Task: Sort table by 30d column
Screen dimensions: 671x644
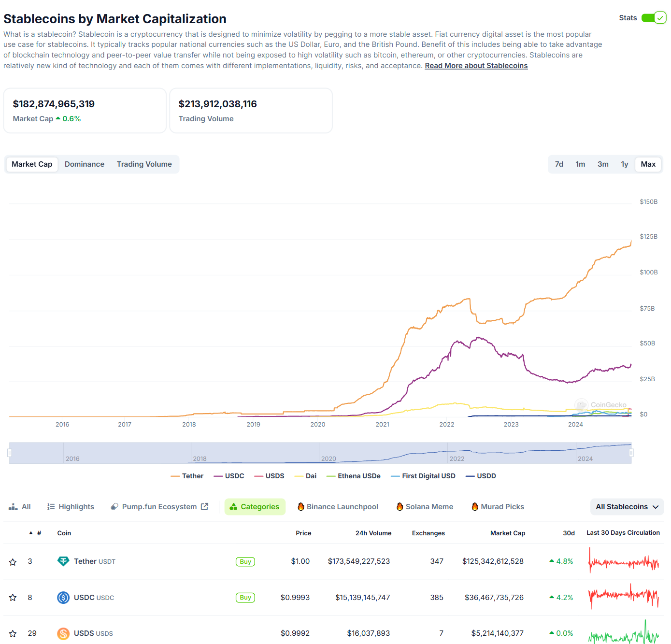Action: (x=569, y=533)
